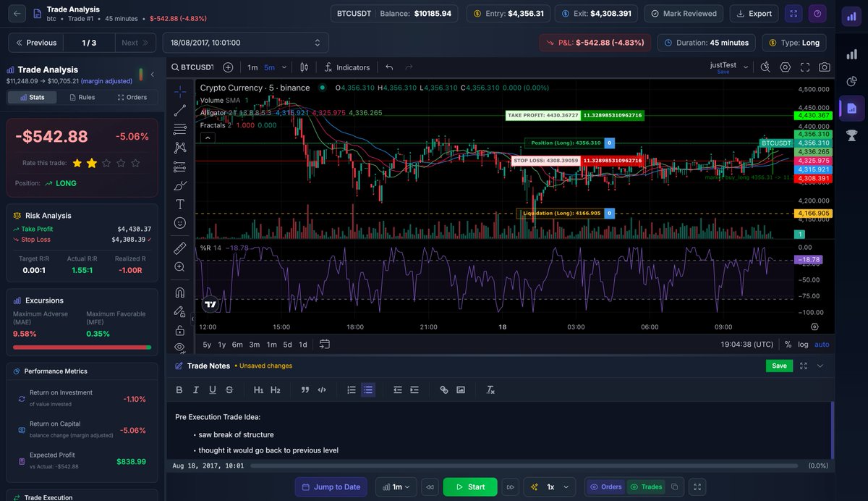Apply strikethrough formatting in notes
The height and width of the screenshot is (501, 868).
229,390
